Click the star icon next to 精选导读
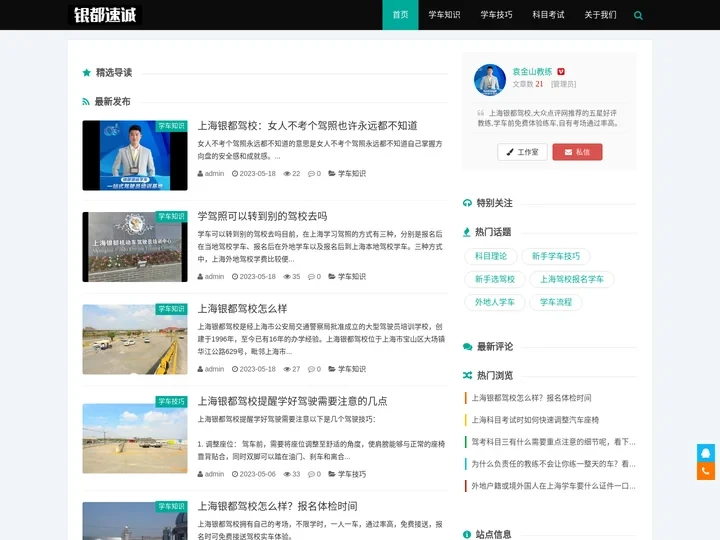720x540 pixels. click(x=86, y=73)
